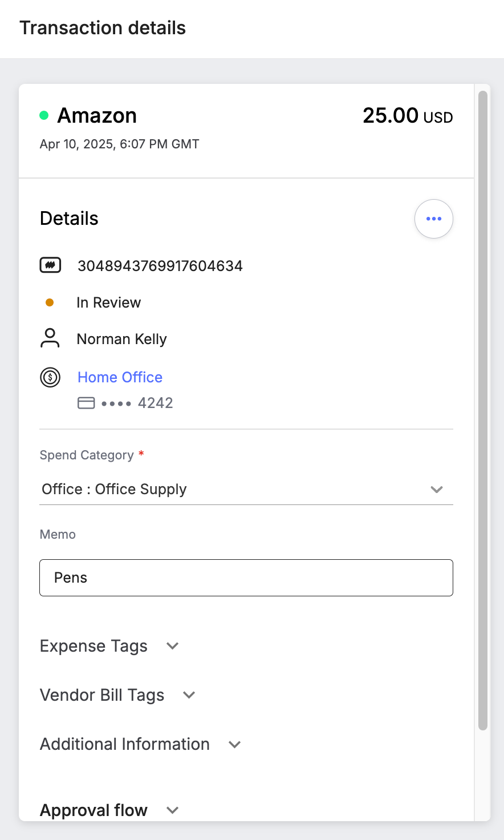Expand the Vendor Bill Tags section
Image resolution: width=504 pixels, height=840 pixels.
pyautogui.click(x=118, y=695)
